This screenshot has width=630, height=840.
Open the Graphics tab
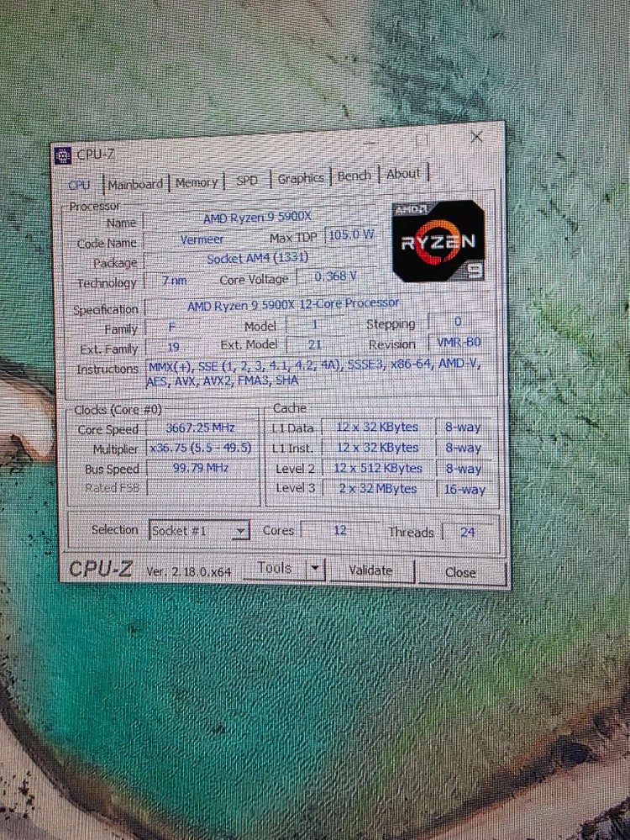click(x=301, y=178)
